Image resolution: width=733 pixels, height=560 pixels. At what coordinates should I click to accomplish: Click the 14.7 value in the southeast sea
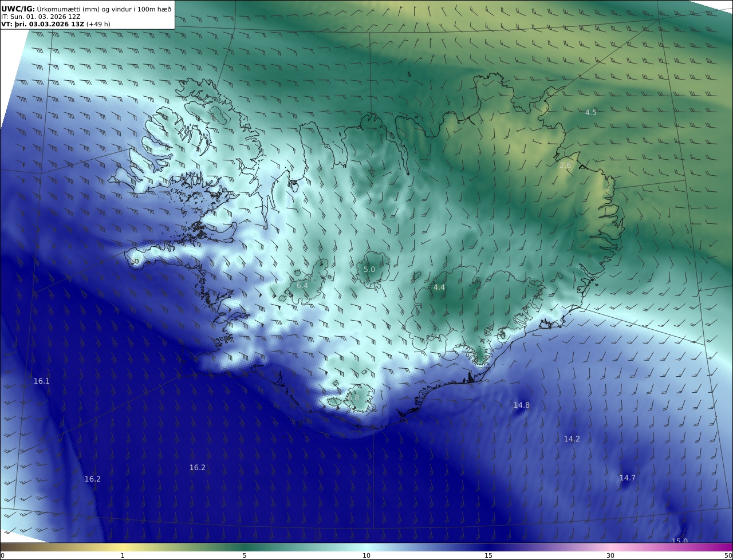coord(628,478)
